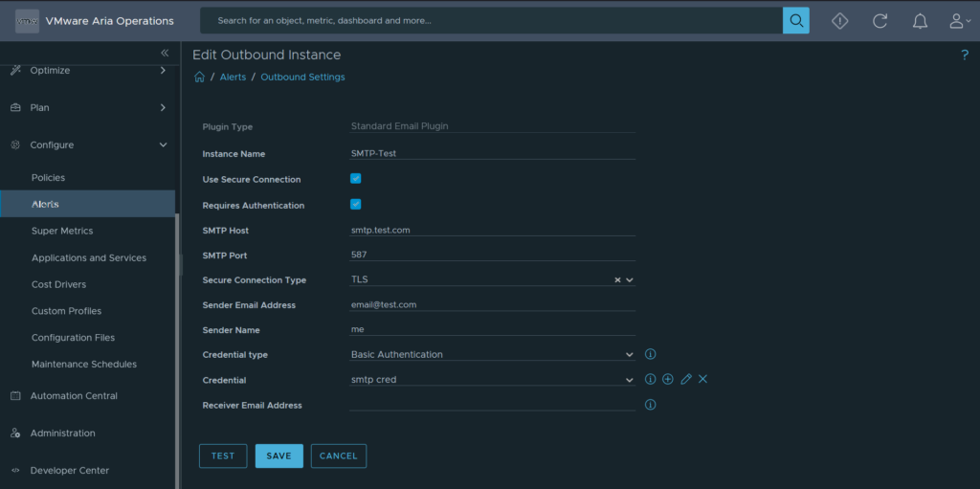
Task: Click the Receiver Email Address field
Action: click(x=493, y=405)
